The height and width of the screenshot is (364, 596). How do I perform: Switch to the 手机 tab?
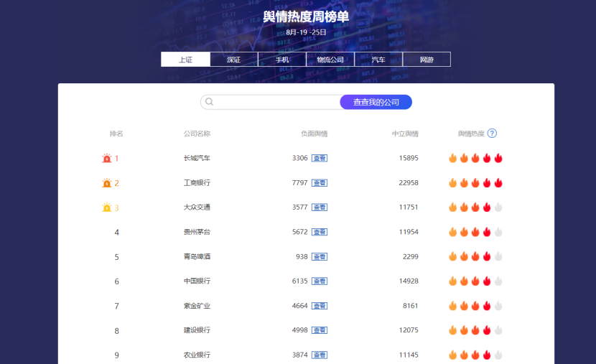tap(282, 60)
